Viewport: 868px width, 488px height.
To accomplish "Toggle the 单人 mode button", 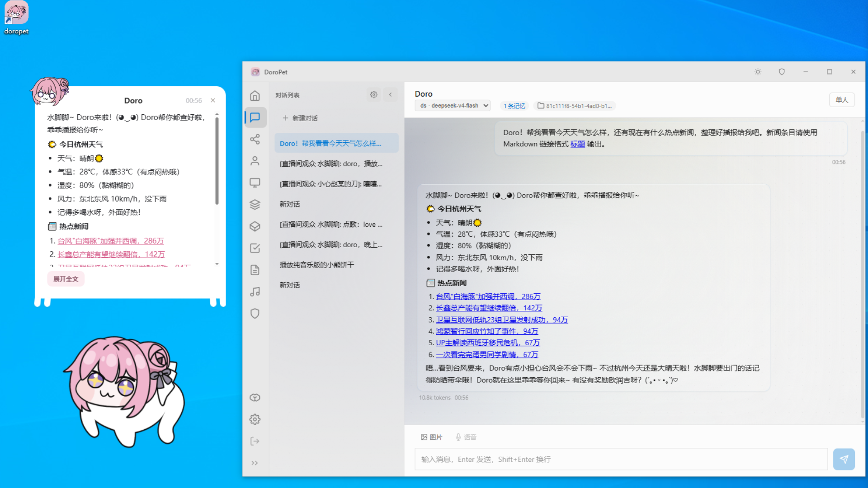I will coord(842,100).
